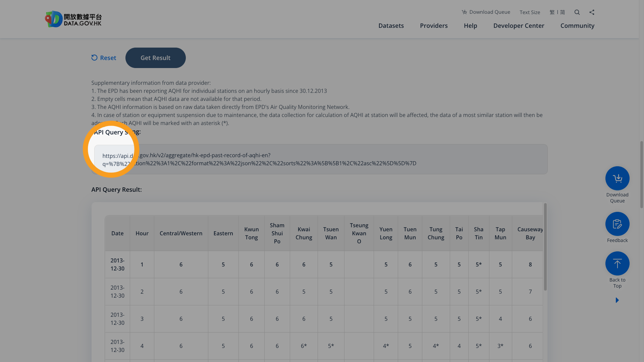Click the Feedback floating icon
The width and height of the screenshot is (644, 362).
point(617,224)
